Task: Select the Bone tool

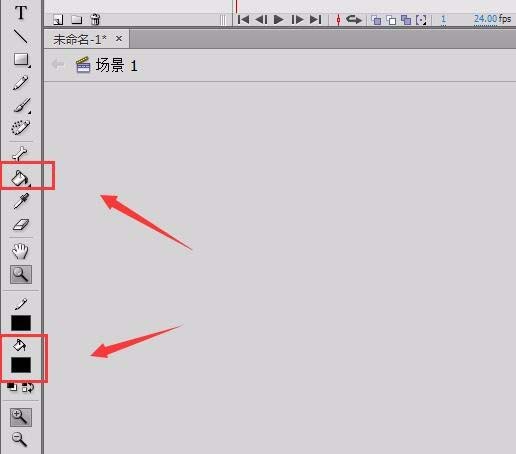Action: 20,154
